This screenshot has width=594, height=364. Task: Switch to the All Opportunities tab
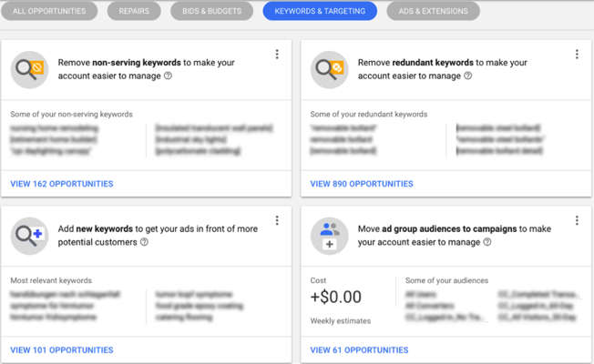[49, 12]
